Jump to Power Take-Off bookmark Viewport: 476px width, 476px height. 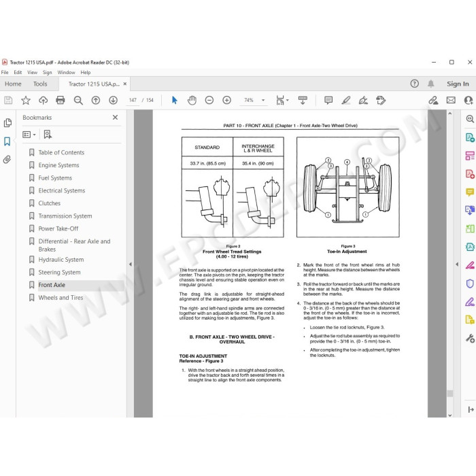[58, 228]
